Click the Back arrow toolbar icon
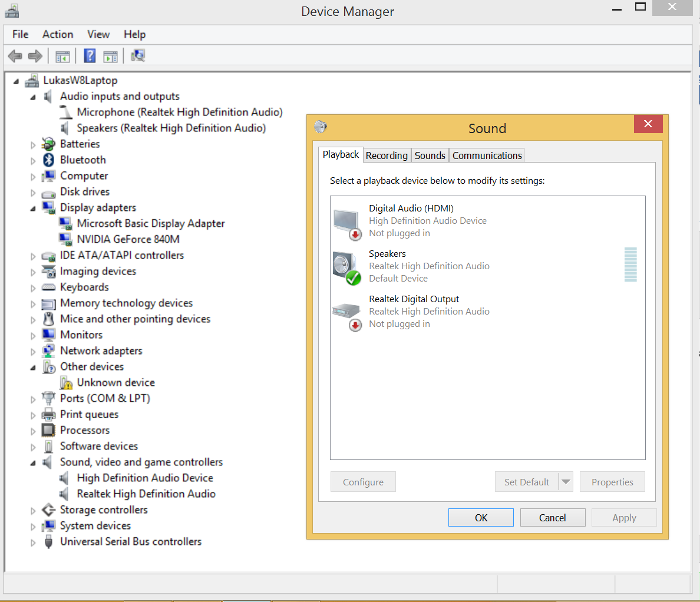 (15, 56)
